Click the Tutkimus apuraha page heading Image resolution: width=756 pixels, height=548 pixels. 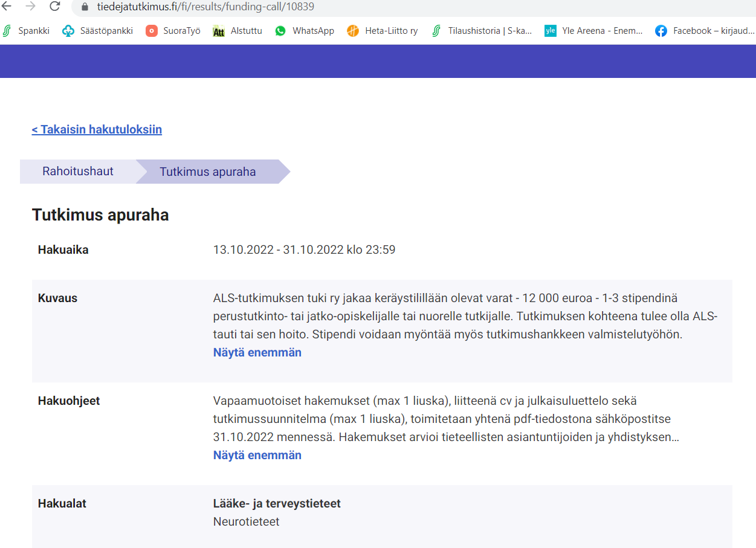[100, 215]
